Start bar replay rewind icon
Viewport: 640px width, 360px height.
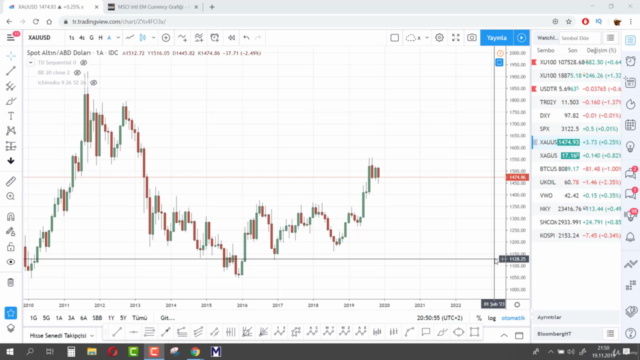point(231,38)
